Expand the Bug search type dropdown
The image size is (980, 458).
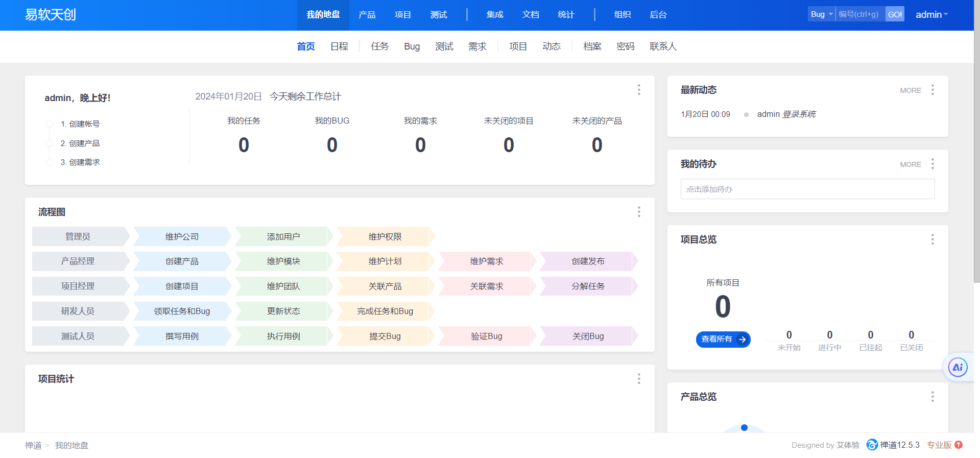(x=821, y=14)
